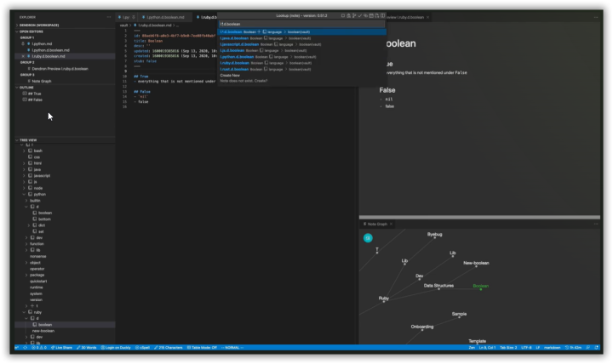Switch to the l.py editor tab
Screen dimensions: 613x364
(x=127, y=17)
